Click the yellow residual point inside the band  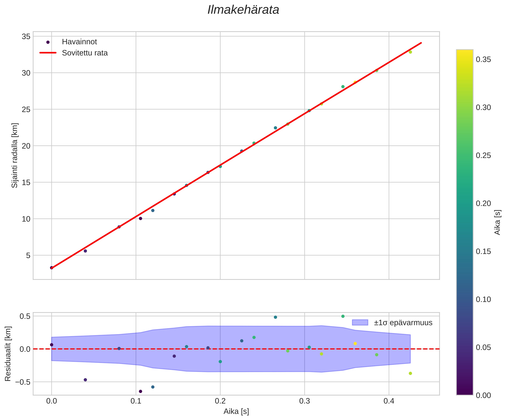[355, 344]
